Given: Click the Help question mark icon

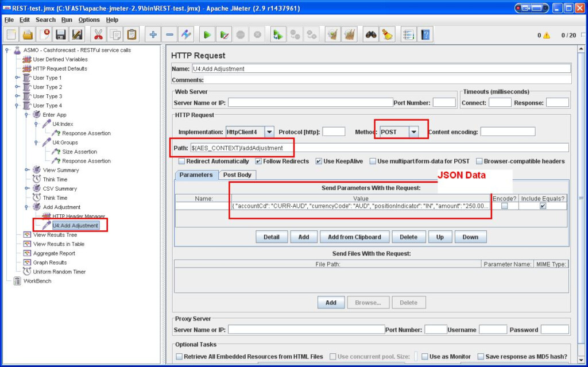Looking at the screenshot, I should [425, 35].
